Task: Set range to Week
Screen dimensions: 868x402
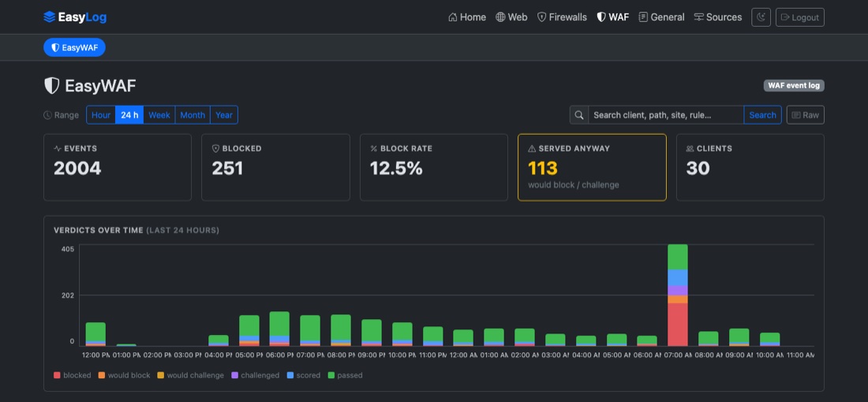Action: 159,115
